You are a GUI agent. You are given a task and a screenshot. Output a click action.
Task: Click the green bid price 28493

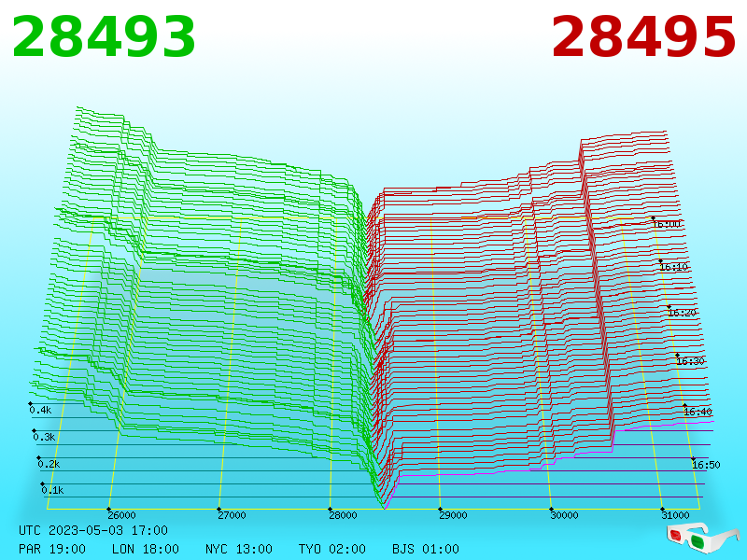tap(104, 37)
